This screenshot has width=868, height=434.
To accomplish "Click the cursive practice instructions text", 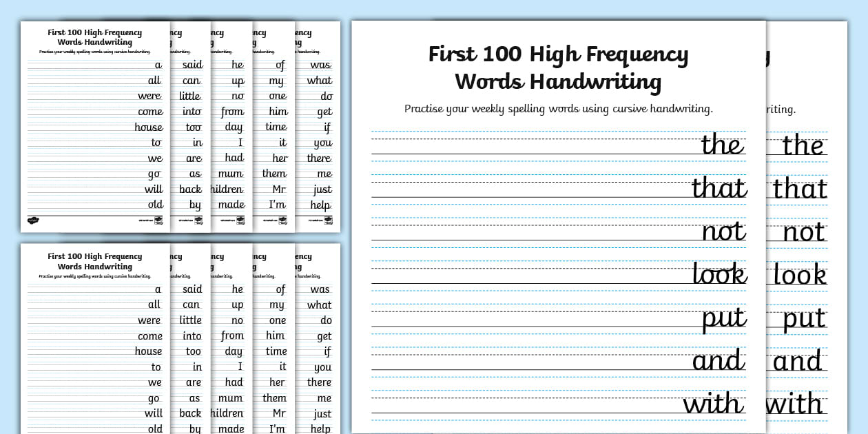I will point(558,108).
